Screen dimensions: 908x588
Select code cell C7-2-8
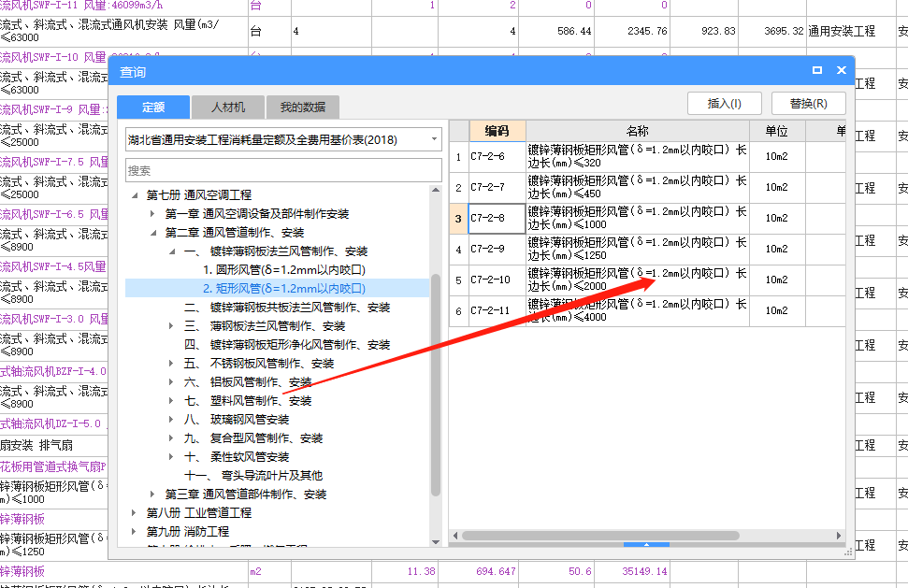(497, 218)
